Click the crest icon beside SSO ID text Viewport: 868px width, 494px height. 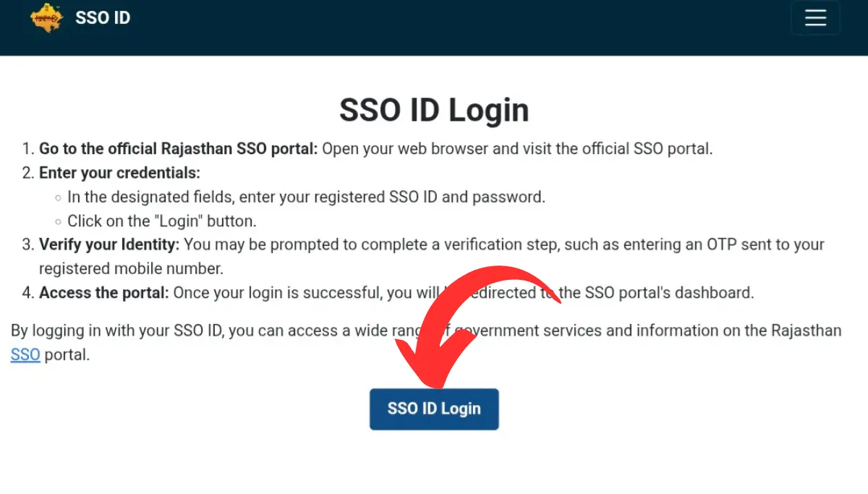46,17
